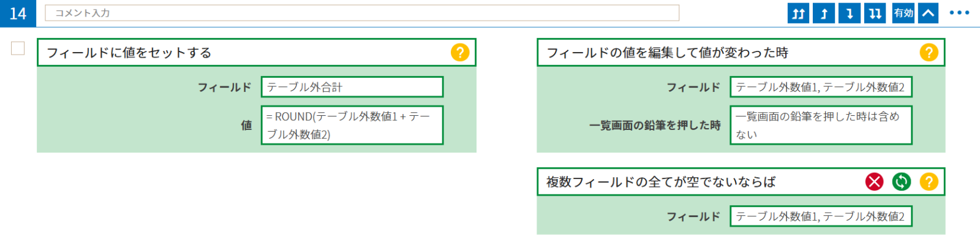Click the move-to-top double arrow icon
Screen dimensions: 980x244
[x=798, y=13]
